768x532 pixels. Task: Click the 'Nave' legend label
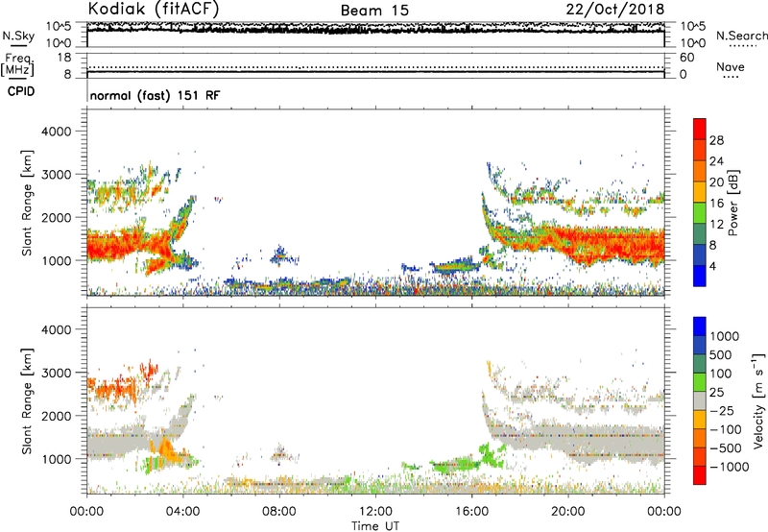click(731, 66)
